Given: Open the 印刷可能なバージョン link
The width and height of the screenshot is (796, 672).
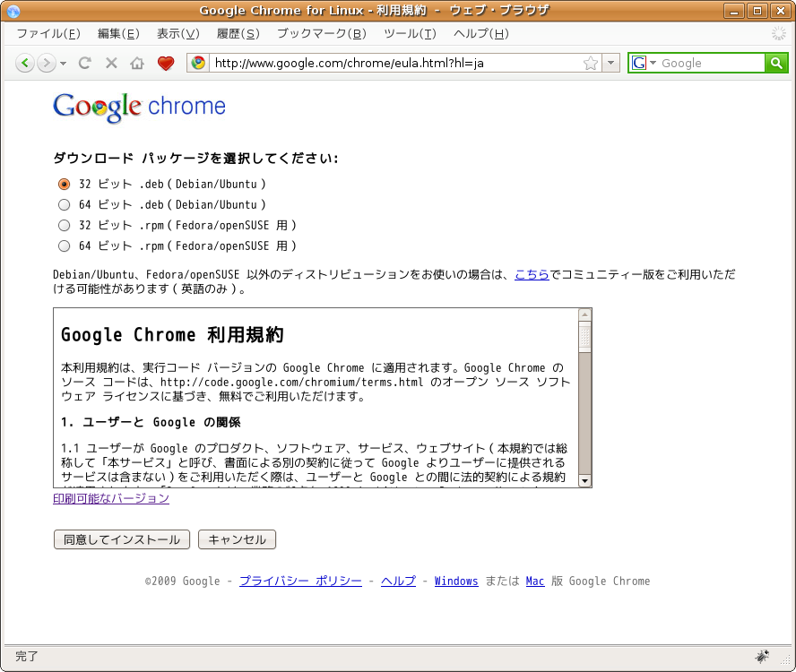Looking at the screenshot, I should pos(111,498).
